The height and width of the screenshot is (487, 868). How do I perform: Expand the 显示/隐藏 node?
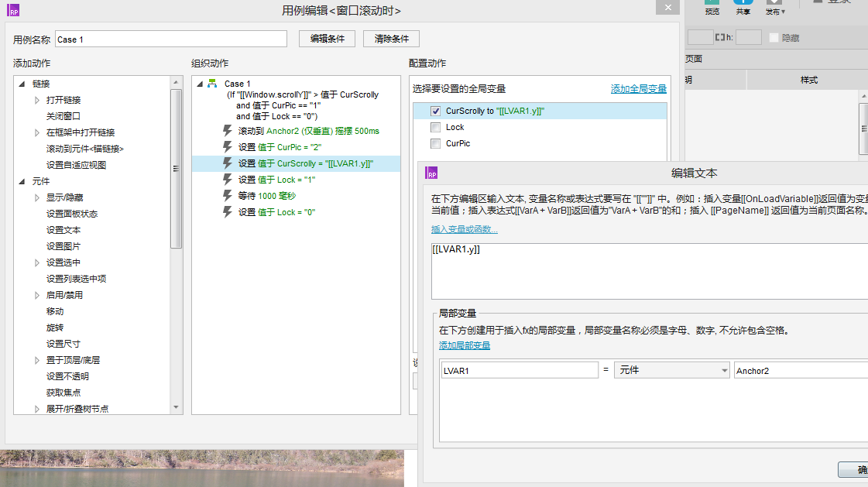37,197
